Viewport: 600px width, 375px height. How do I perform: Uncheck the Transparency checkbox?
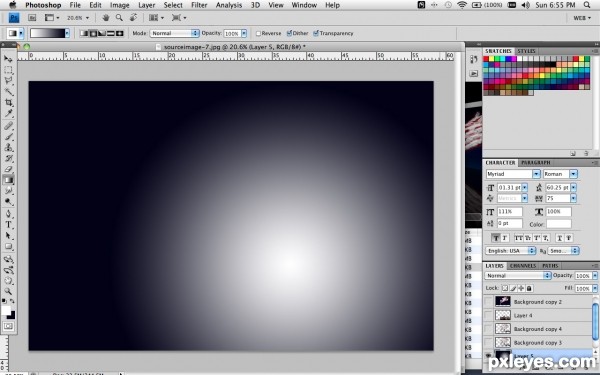click(x=316, y=33)
